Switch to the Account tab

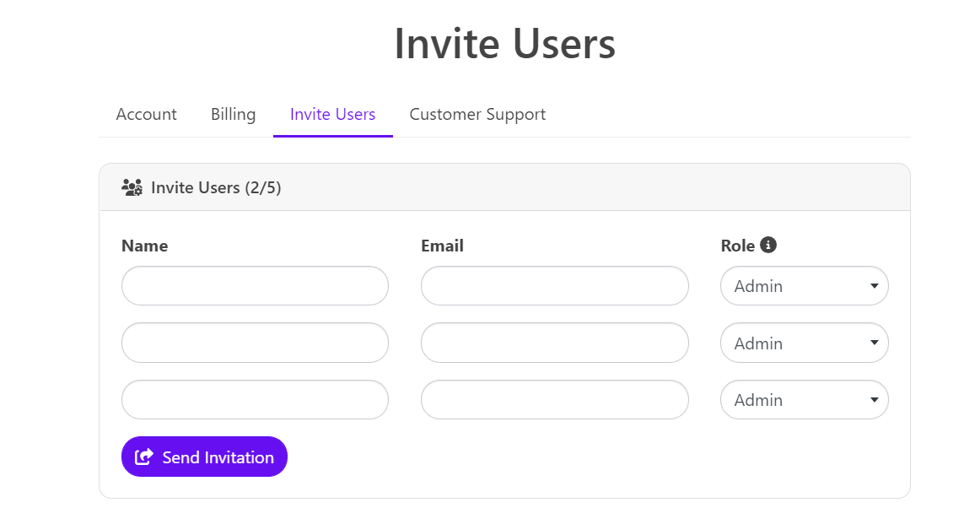pyautogui.click(x=146, y=115)
